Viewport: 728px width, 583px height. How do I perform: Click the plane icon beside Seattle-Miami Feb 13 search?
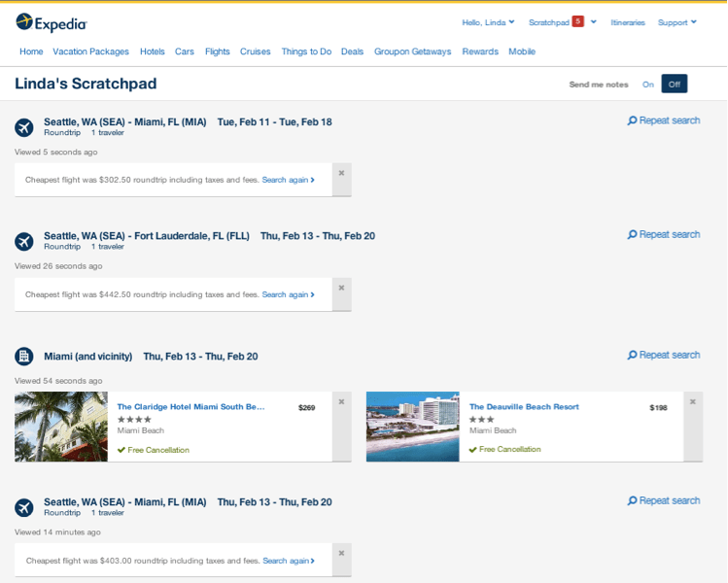pyautogui.click(x=23, y=507)
